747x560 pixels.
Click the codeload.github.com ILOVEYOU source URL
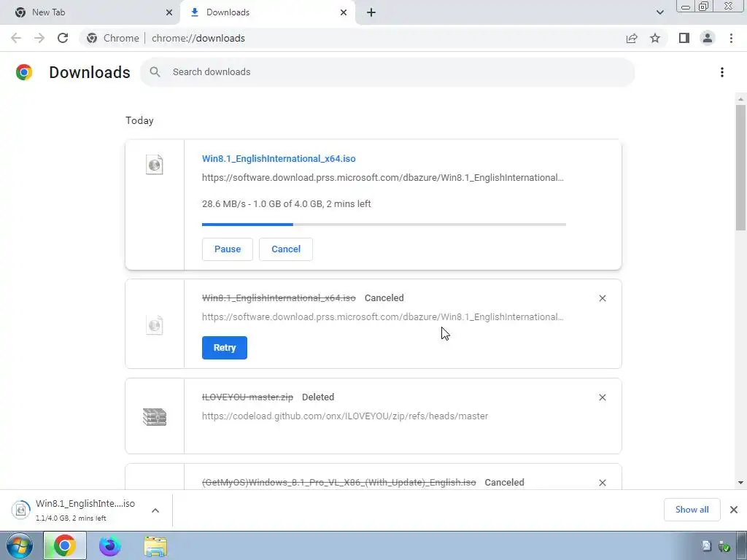tap(345, 416)
